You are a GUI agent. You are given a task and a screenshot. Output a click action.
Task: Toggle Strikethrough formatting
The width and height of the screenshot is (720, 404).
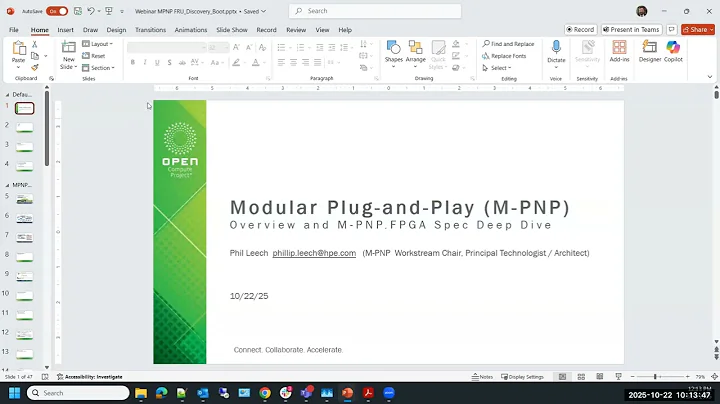(182, 62)
